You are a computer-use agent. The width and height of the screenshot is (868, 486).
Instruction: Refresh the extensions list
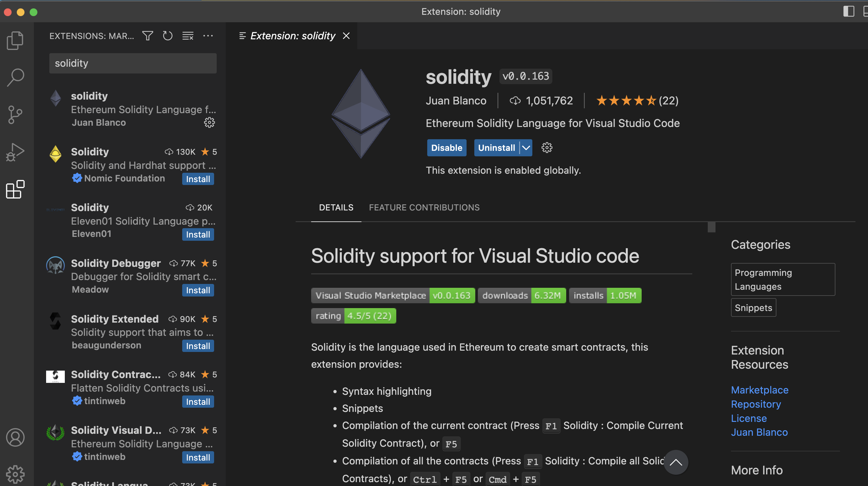167,36
